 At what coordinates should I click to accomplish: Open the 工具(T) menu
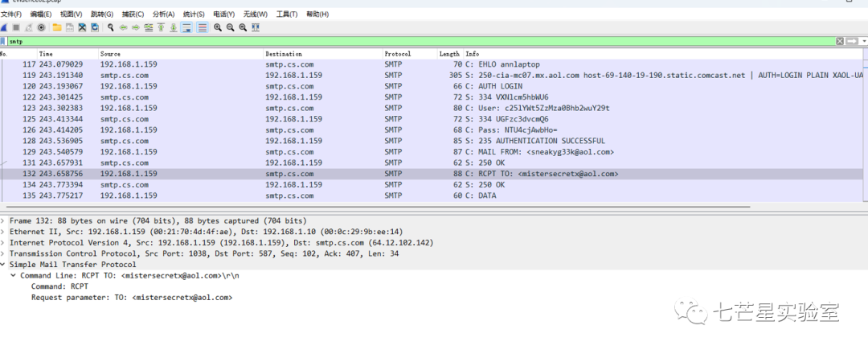pyautogui.click(x=287, y=14)
